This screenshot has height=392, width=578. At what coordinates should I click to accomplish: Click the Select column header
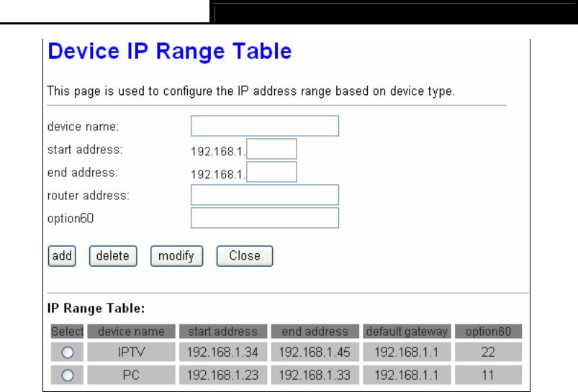pyautogui.click(x=67, y=331)
